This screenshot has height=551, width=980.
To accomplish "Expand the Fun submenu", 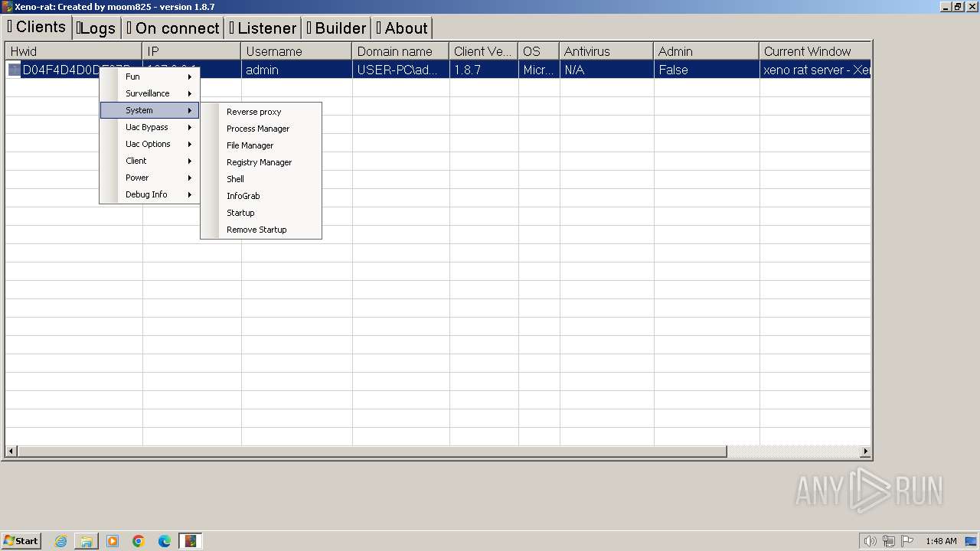I will click(x=149, y=77).
